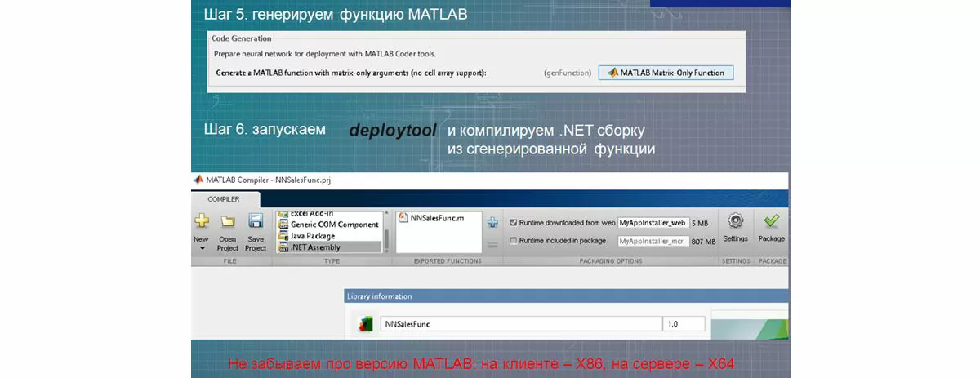Screen dimensions: 980x378
Task: Click the NNSalesFunc library name field
Action: click(x=521, y=324)
